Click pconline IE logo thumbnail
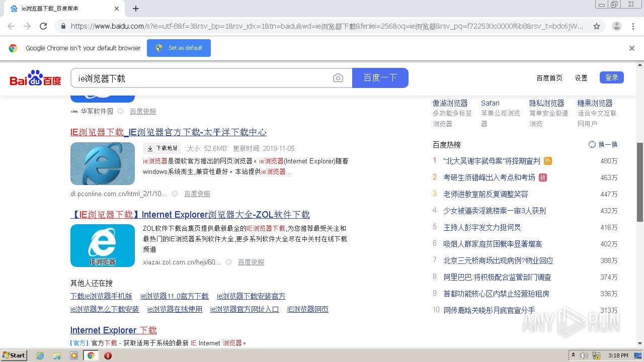 pos(103,163)
